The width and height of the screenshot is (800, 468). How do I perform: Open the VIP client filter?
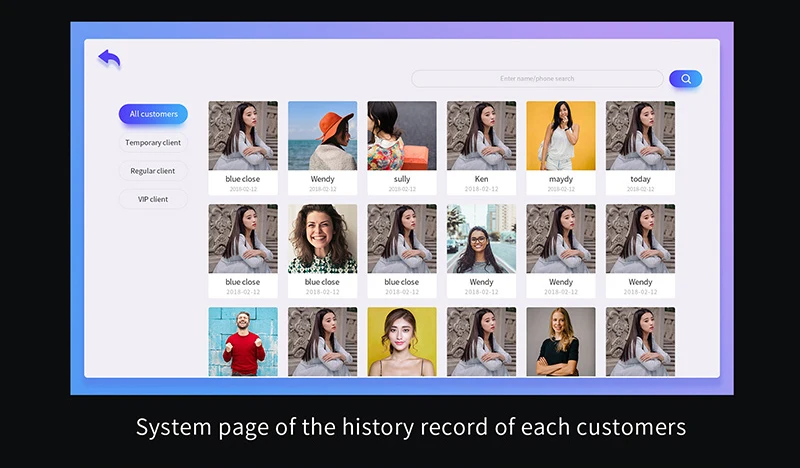coord(153,199)
